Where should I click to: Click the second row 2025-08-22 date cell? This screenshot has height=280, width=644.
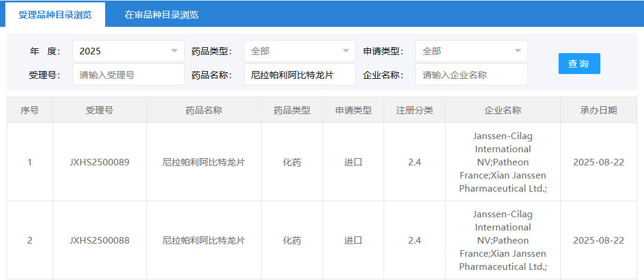[599, 240]
